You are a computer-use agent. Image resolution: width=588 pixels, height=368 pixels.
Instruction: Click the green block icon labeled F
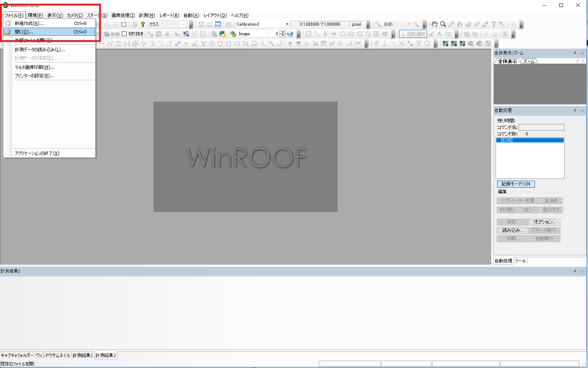click(462, 43)
